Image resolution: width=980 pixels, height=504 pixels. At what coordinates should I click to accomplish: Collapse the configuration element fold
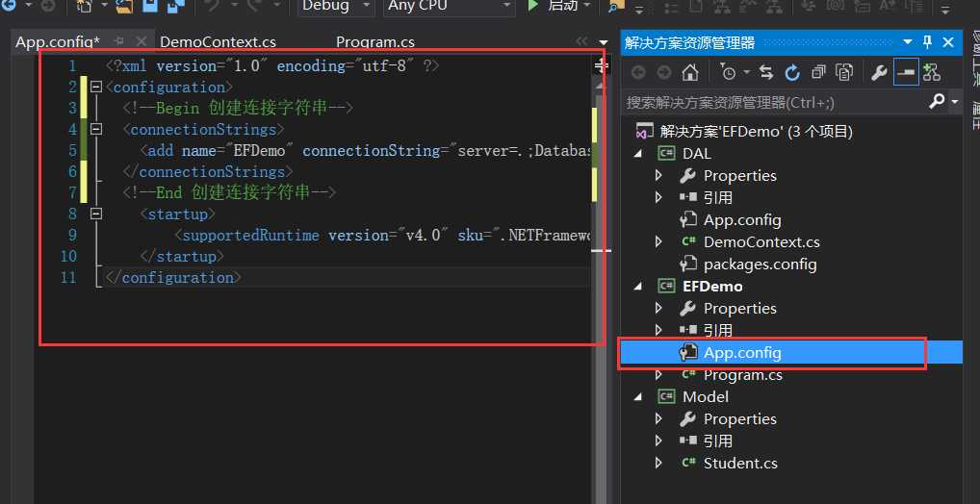96,87
